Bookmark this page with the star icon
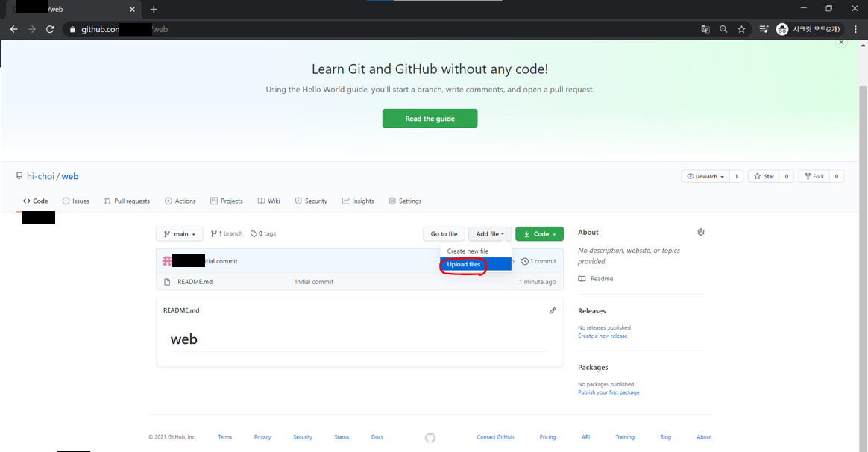Image resolution: width=868 pixels, height=452 pixels. pyautogui.click(x=742, y=29)
